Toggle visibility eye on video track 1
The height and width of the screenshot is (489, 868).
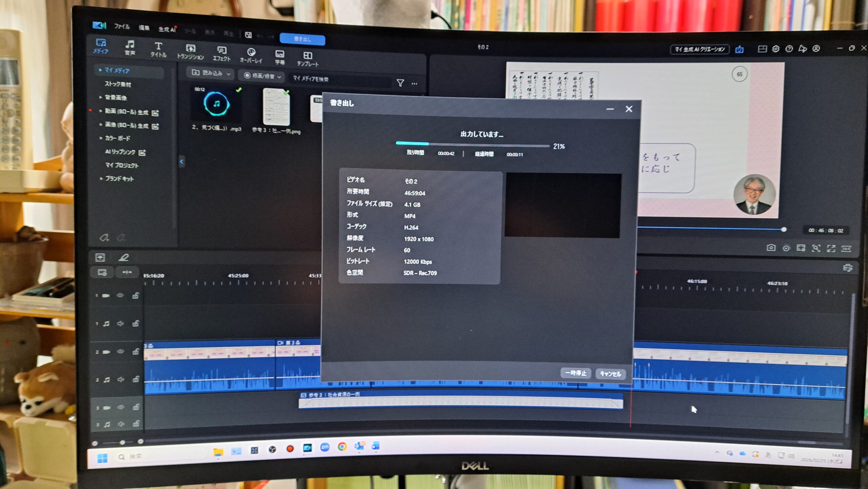click(x=120, y=295)
